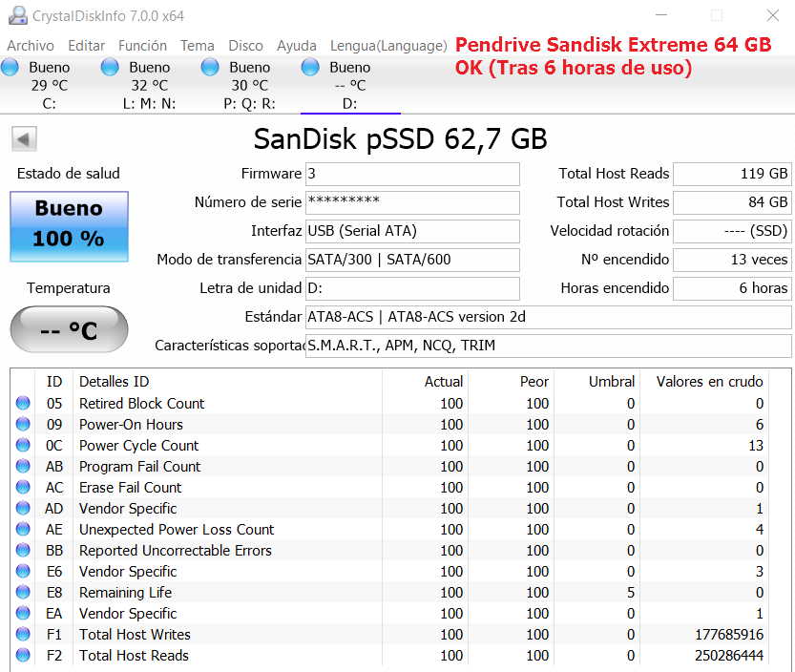Switch to the C: disk tab
The image size is (795, 672).
pyautogui.click(x=50, y=85)
